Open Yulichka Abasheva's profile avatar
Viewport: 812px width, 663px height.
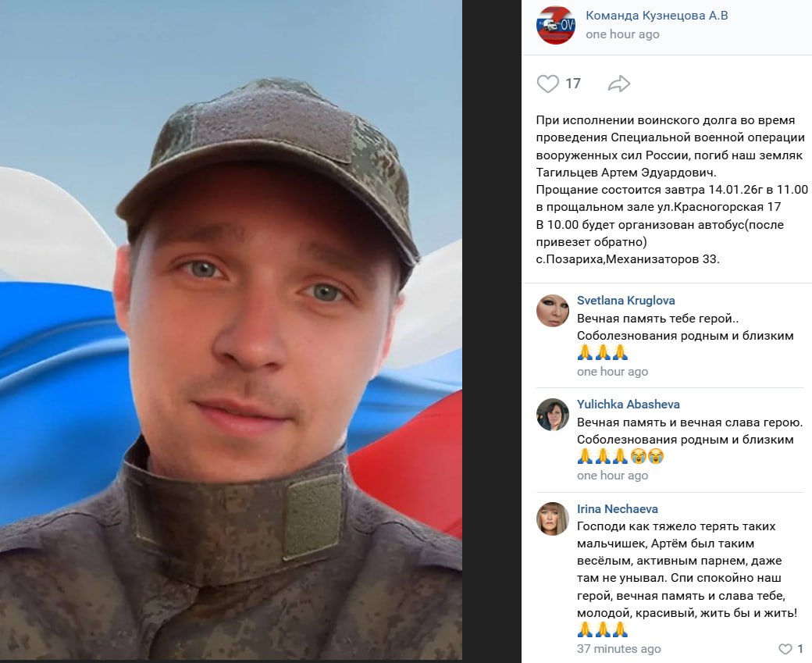553,415
